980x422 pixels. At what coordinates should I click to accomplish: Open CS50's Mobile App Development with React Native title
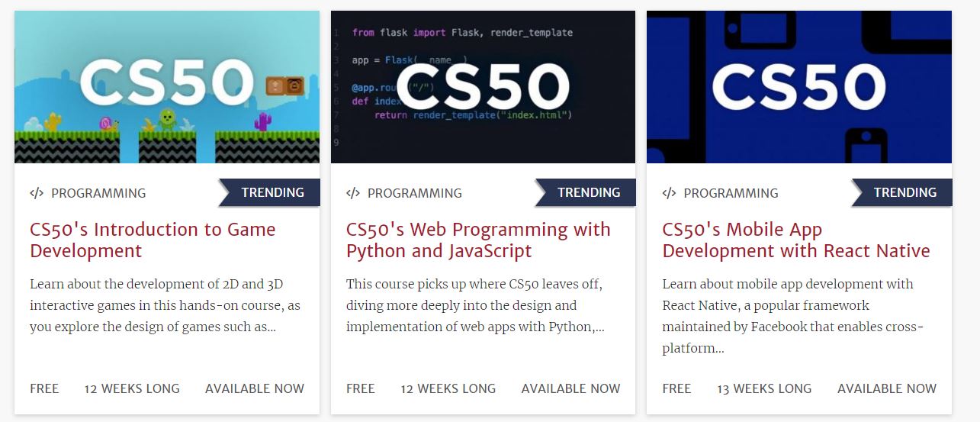(796, 240)
